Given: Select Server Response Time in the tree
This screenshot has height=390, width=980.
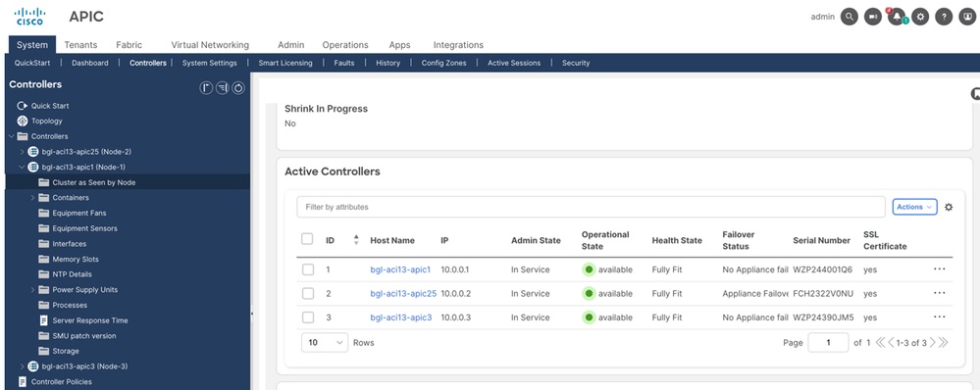Looking at the screenshot, I should click(x=90, y=320).
